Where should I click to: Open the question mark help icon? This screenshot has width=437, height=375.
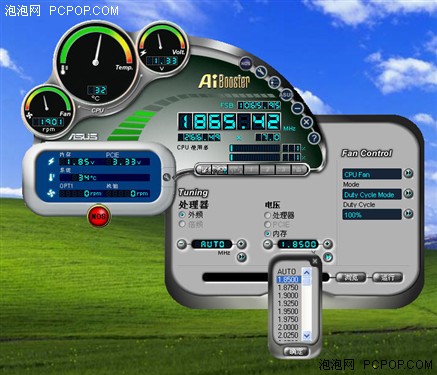coord(314,138)
